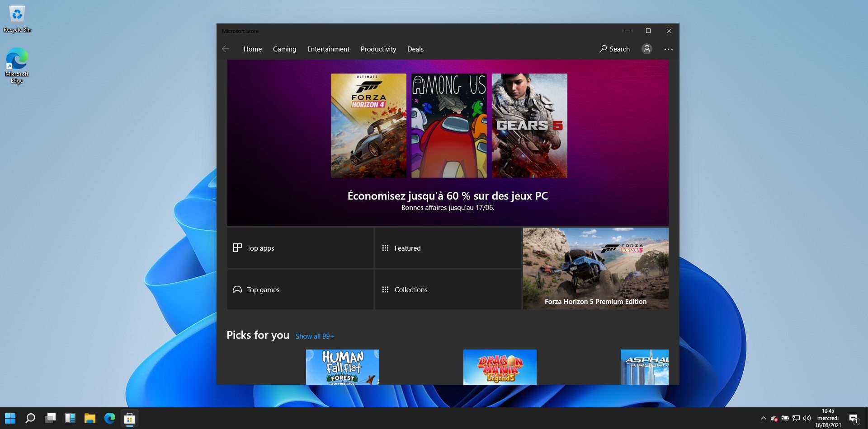Click the Bonnes affaires jusqu'au 17/06 subtitle
The height and width of the screenshot is (429, 868).
point(448,208)
